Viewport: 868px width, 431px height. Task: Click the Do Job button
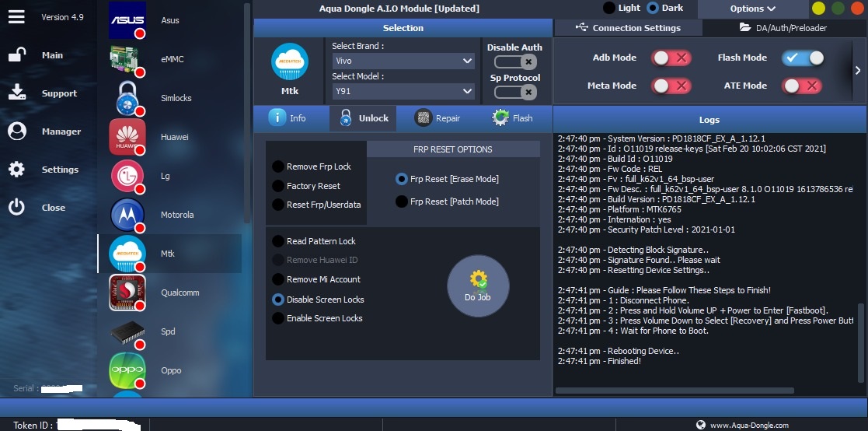(478, 286)
